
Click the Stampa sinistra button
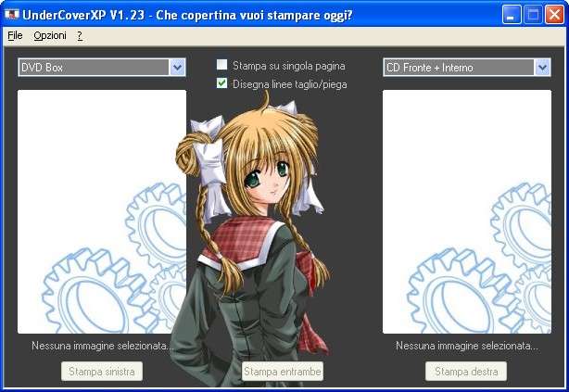click(x=102, y=372)
